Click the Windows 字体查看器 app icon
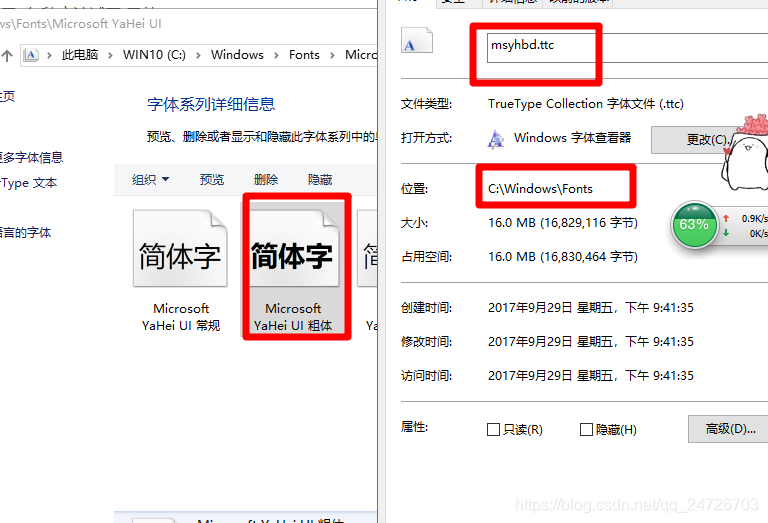 point(496,139)
